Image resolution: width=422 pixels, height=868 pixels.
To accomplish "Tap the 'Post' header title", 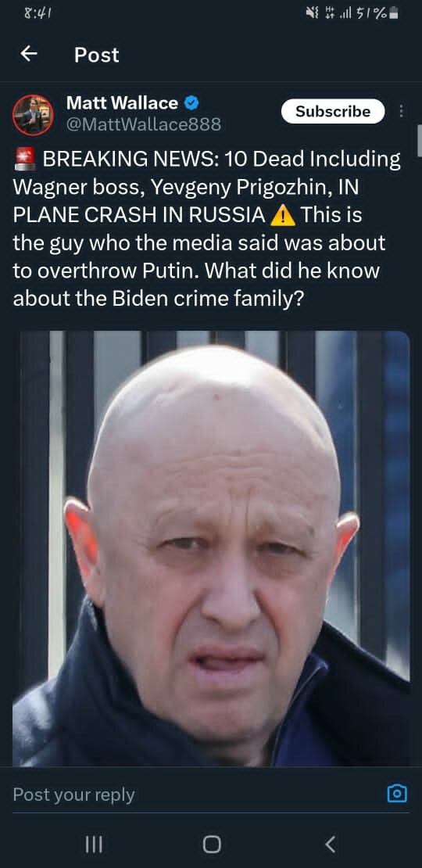I will (x=97, y=55).
